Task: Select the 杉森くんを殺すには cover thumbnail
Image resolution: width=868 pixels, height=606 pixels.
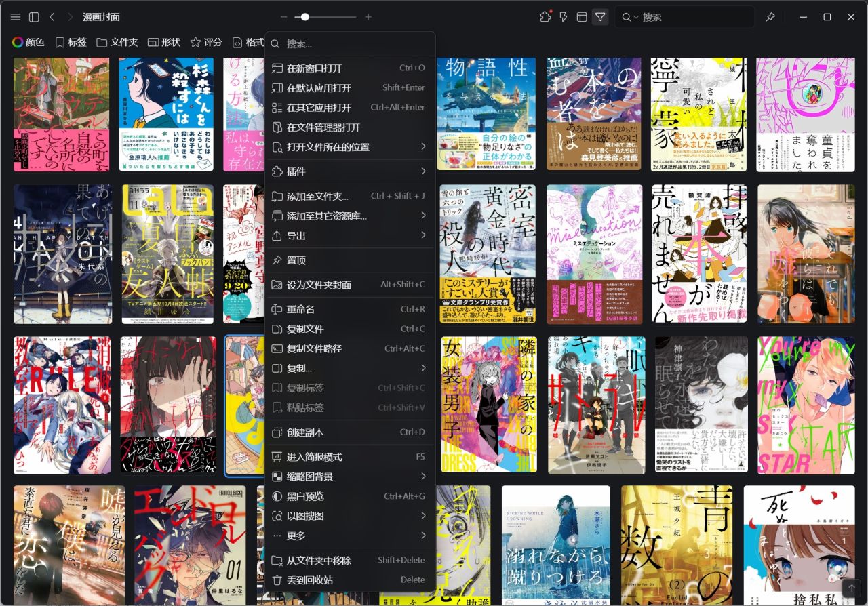Action: click(166, 114)
